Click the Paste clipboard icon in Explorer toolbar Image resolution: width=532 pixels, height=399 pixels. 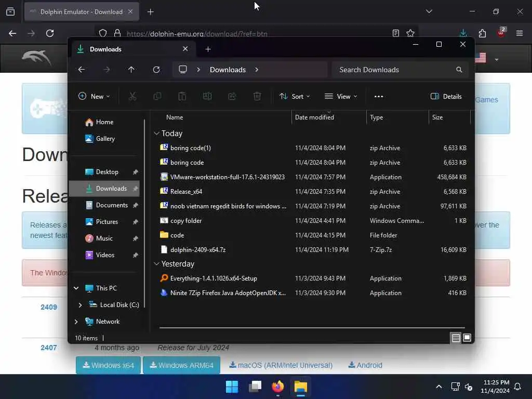point(182,96)
